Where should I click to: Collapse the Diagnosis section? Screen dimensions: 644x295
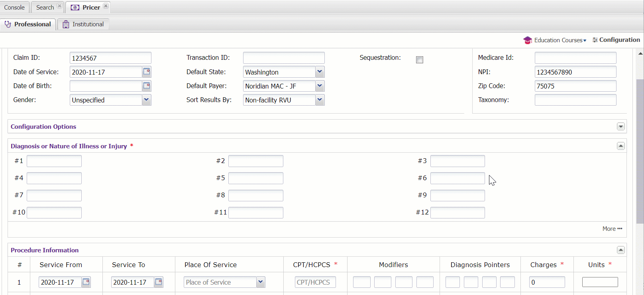(620, 146)
